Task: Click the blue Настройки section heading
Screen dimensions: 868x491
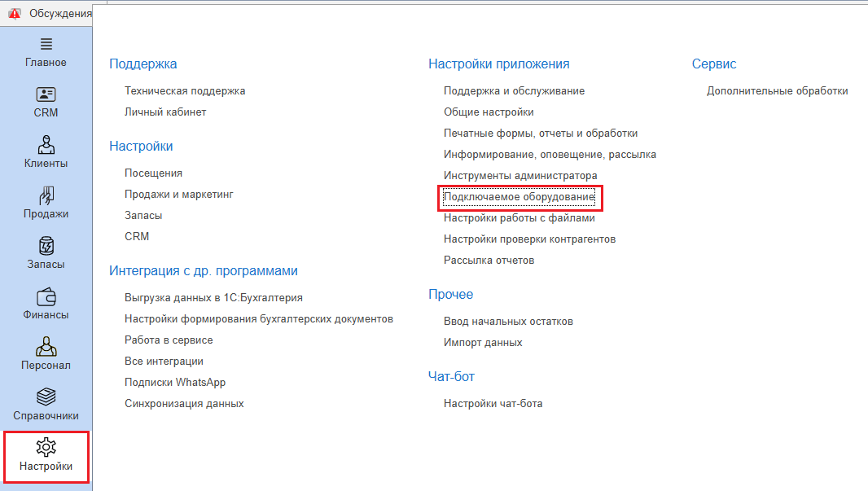Action: click(x=141, y=146)
